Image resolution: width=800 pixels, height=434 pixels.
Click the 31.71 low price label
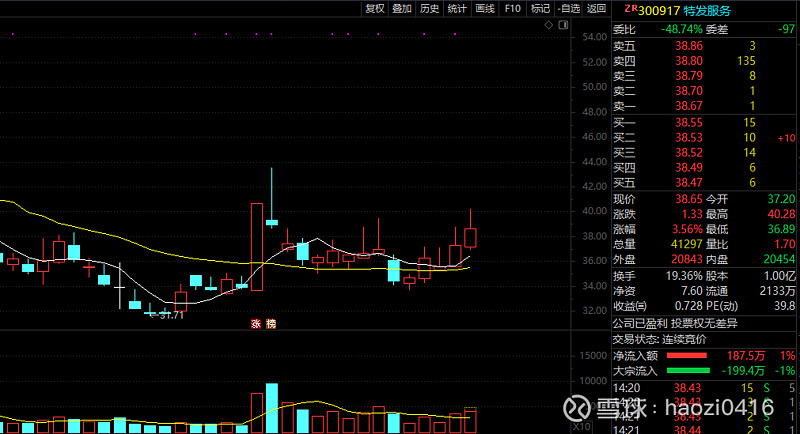(x=171, y=316)
